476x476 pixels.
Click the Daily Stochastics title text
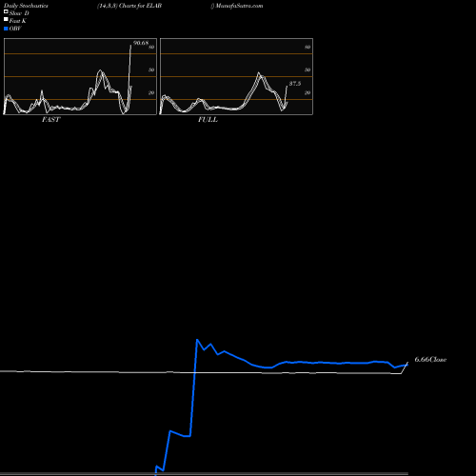[26, 6]
